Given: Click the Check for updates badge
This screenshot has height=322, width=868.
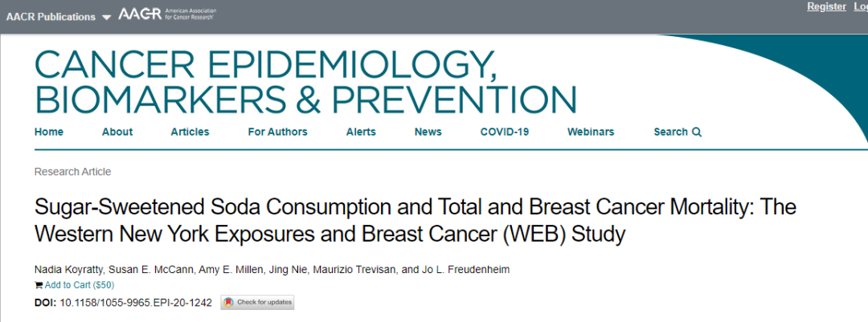Looking at the screenshot, I should pyautogui.click(x=257, y=303).
